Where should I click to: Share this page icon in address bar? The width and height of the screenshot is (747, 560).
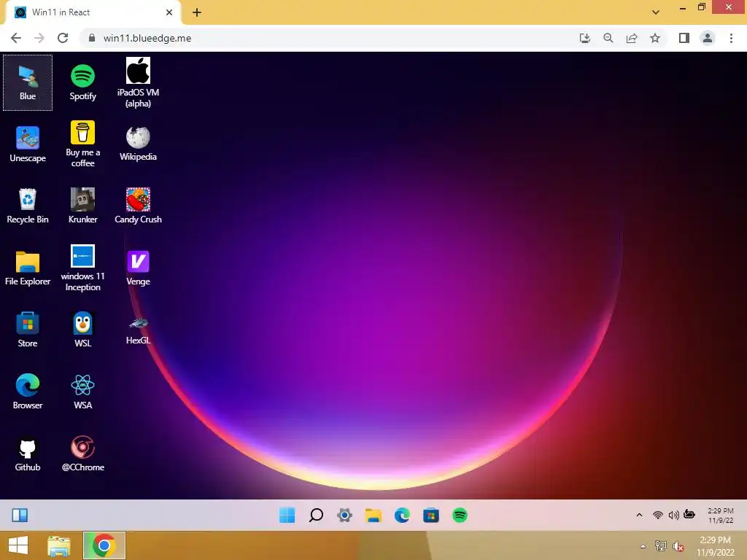632,38
